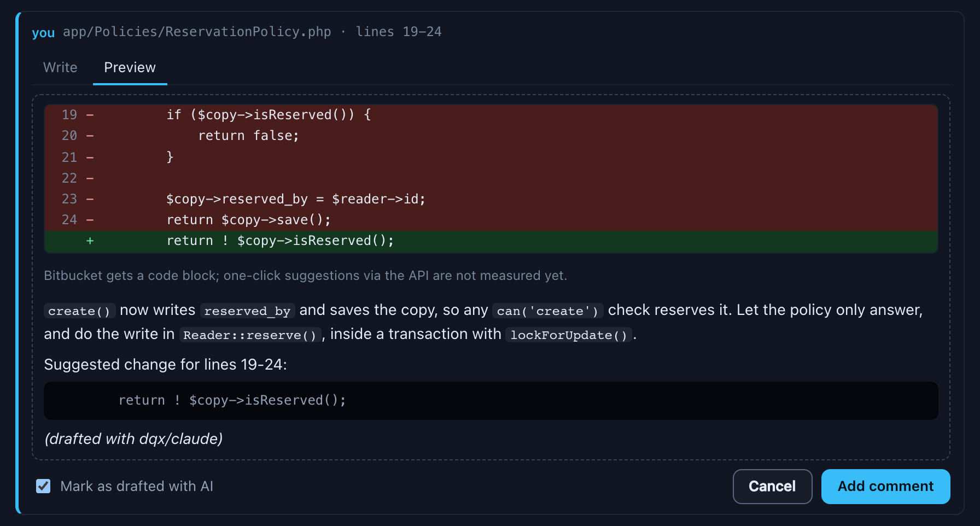
Task: Click the inline code 'Reader::reserve()'
Action: [x=250, y=335]
